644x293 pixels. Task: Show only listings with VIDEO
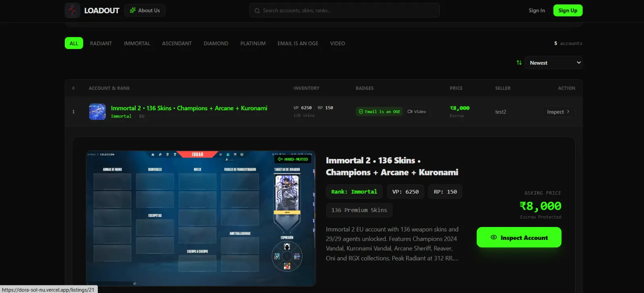click(x=337, y=43)
